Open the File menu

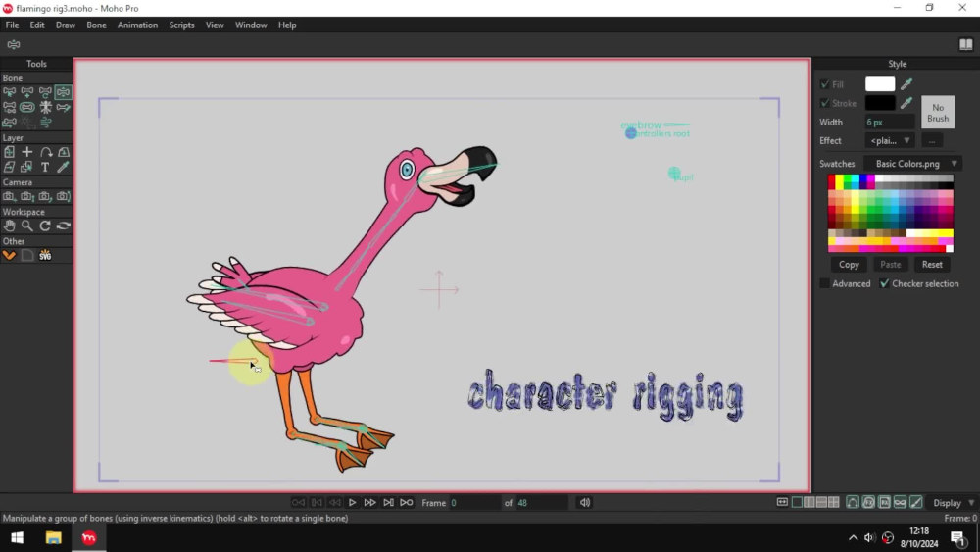pyautogui.click(x=12, y=25)
